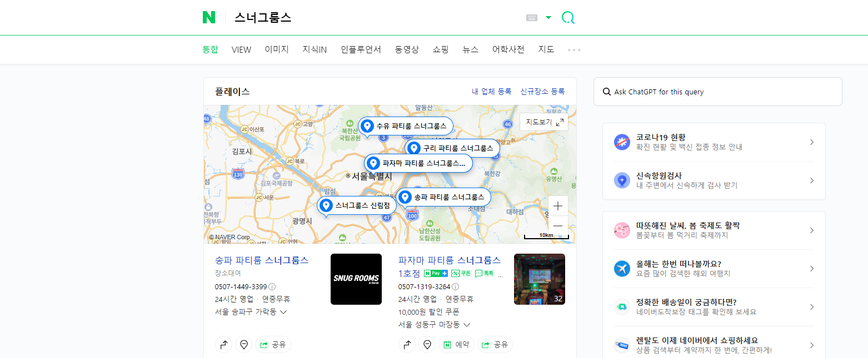Zoom in the map with plus button
Image resolution: width=868 pixels, height=358 pixels.
pyautogui.click(x=558, y=206)
